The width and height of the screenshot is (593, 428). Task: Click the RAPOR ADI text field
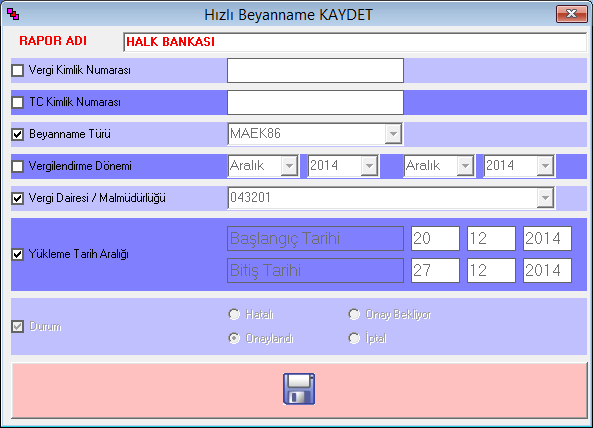[355, 42]
